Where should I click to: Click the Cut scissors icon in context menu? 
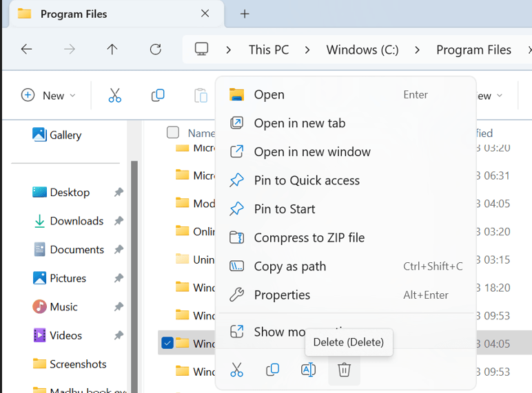pos(237,370)
